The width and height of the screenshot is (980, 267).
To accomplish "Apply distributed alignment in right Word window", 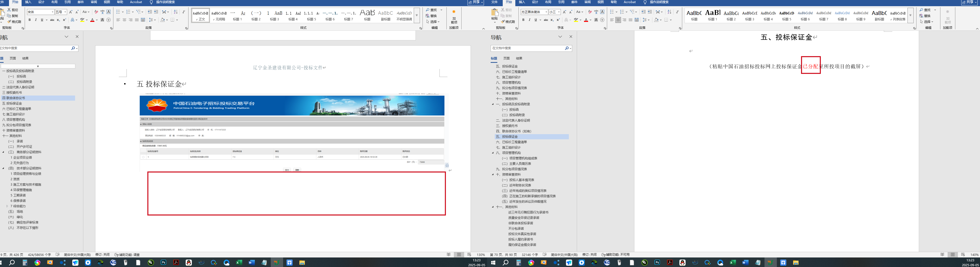I will point(637,20).
